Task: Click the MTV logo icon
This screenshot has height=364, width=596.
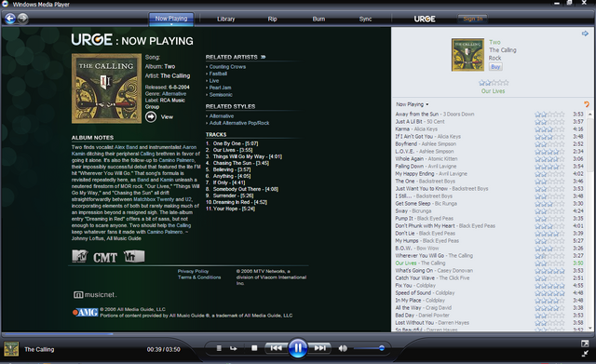Action: (x=80, y=256)
